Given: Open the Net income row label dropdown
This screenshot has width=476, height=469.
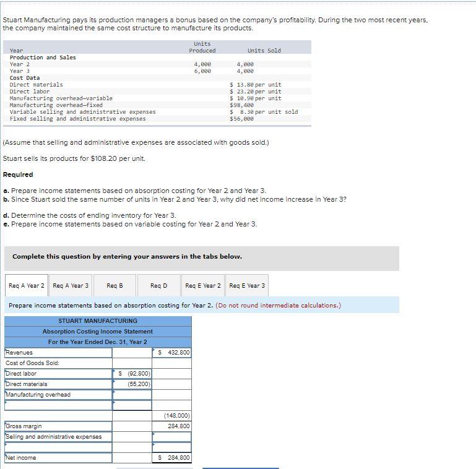Looking at the screenshot, I should coord(58,458).
